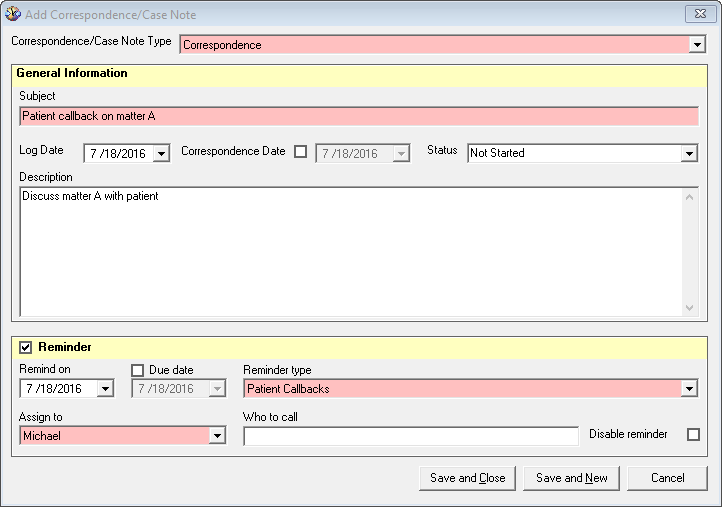This screenshot has height=508, width=723.
Task: Open the Correspondence/Case Note Type dropdown
Action: [x=697, y=45]
